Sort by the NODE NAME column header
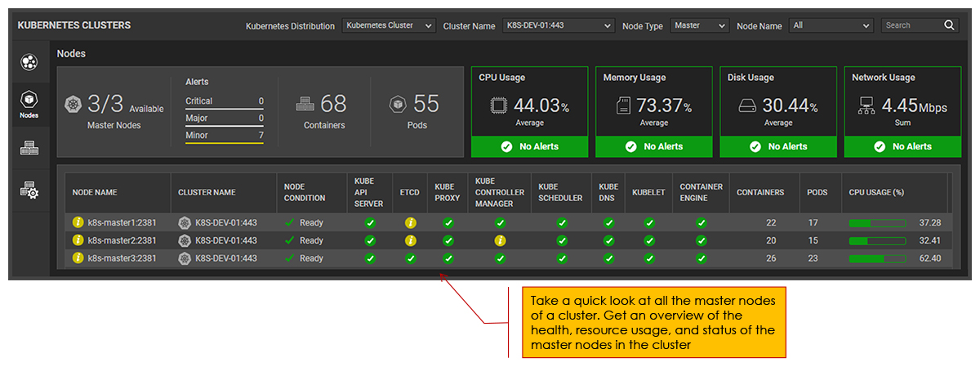The width and height of the screenshot is (980, 367). tap(95, 193)
